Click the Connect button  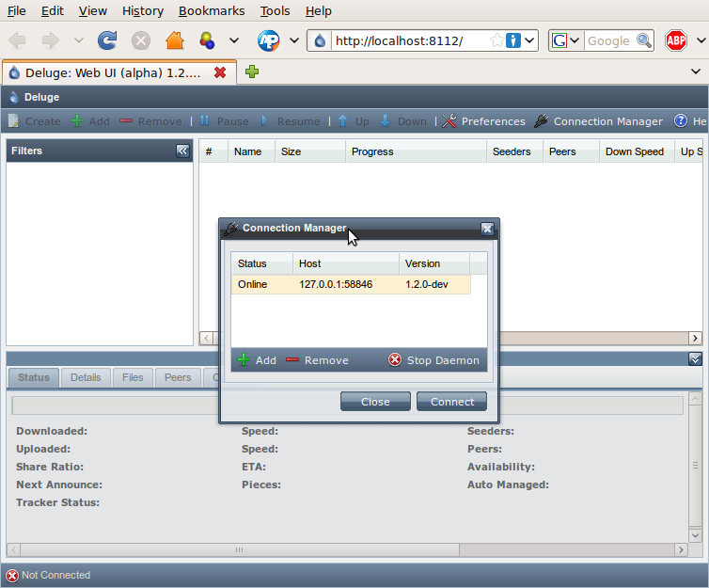452,402
